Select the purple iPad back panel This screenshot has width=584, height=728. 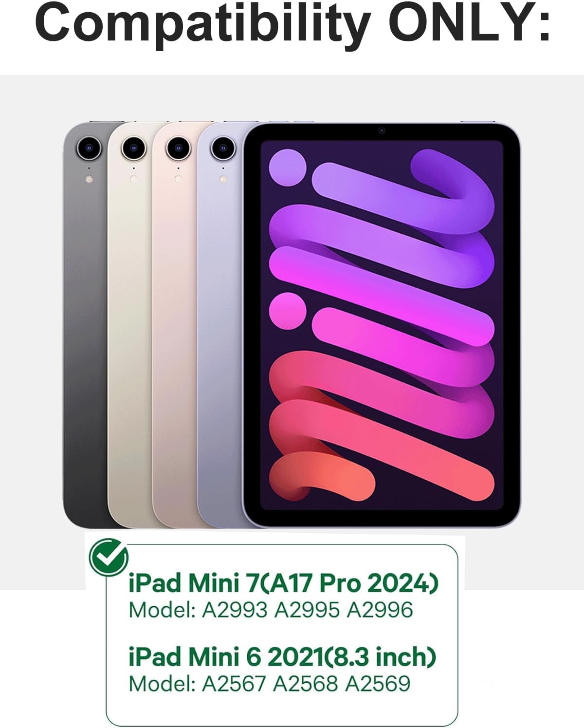point(219,325)
